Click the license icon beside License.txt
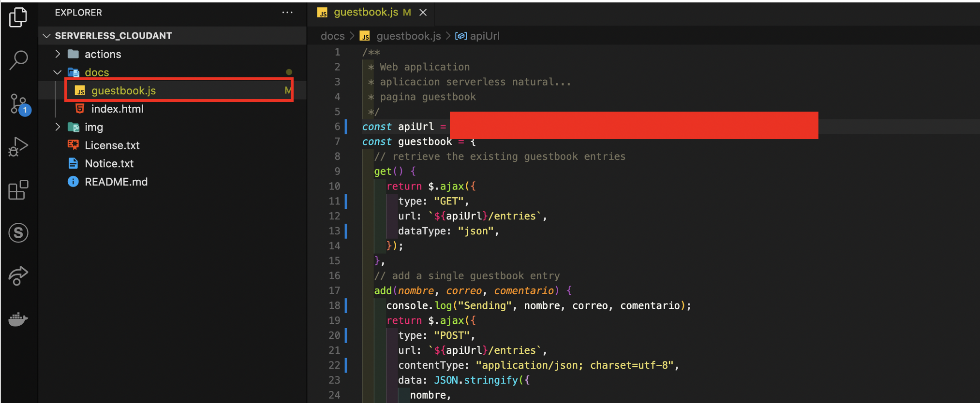Screen dimensions: 980x403 click(x=73, y=144)
